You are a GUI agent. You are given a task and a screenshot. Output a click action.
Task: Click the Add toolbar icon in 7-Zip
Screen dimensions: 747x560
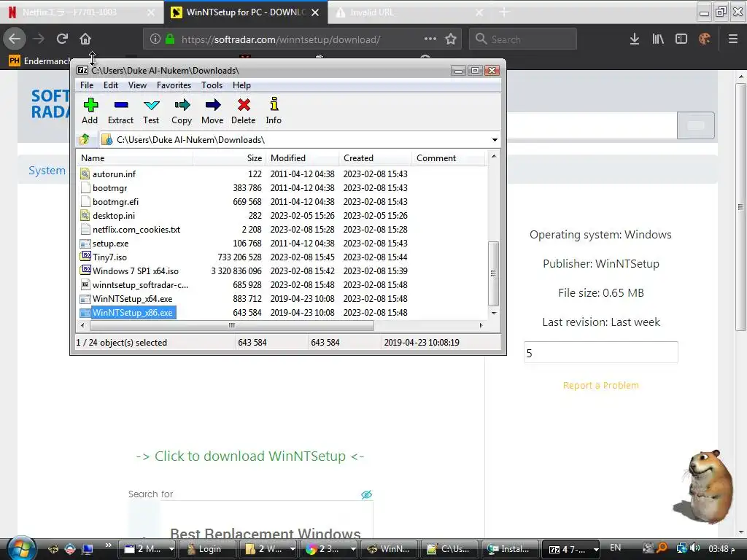(x=90, y=105)
